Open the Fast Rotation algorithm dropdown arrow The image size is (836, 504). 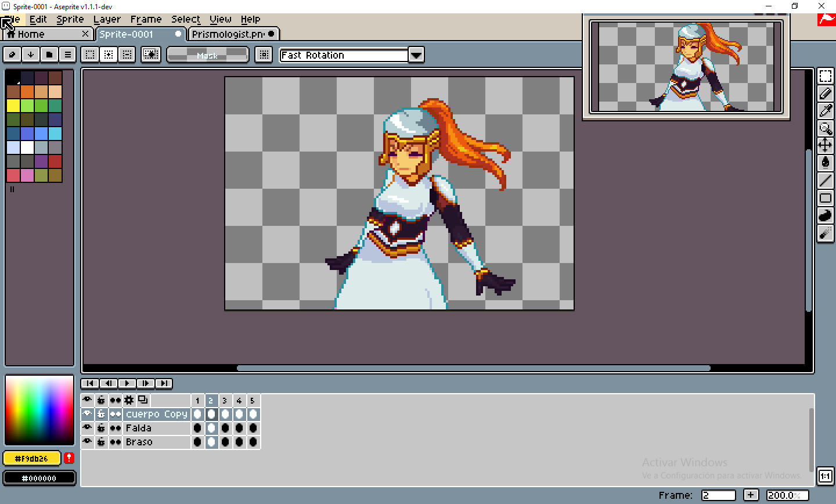[416, 55]
